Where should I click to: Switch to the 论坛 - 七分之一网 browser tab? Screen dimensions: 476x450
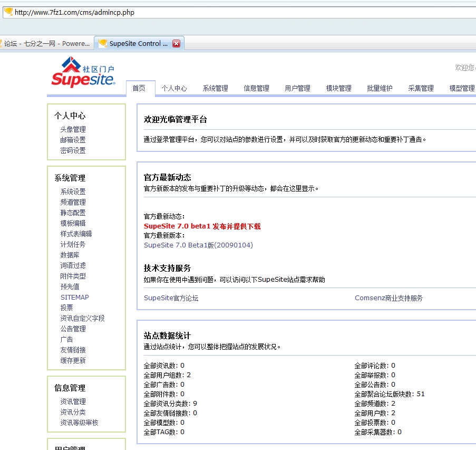click(x=45, y=43)
